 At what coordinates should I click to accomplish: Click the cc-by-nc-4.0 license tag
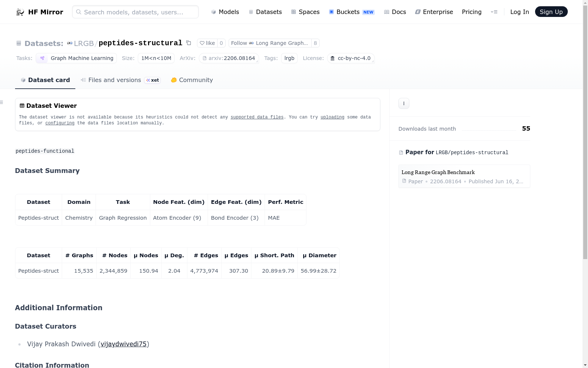351,58
